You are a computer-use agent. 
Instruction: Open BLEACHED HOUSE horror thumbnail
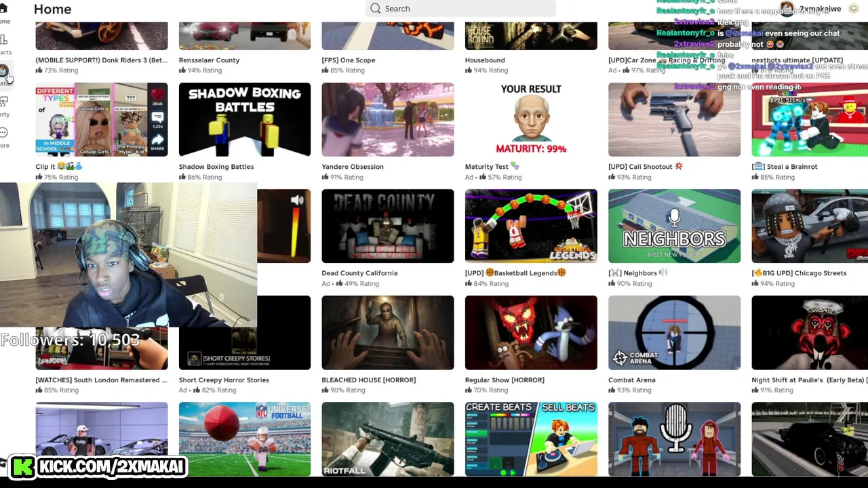coord(388,332)
